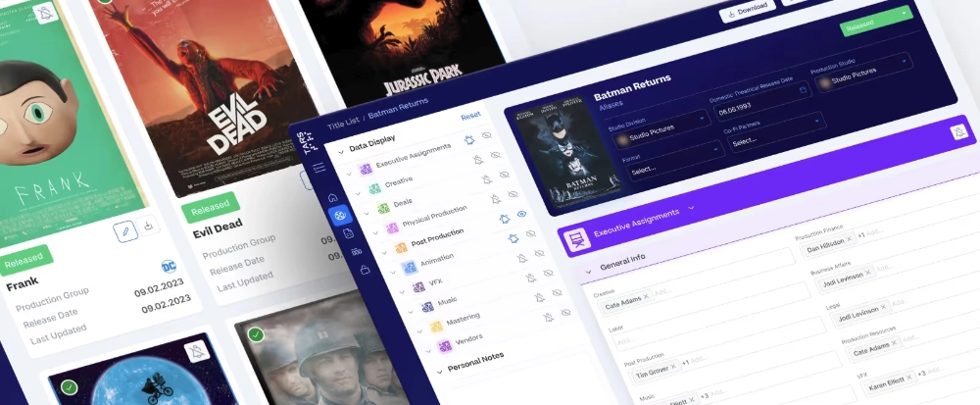The height and width of the screenshot is (405, 980).
Task: Click the download icon on Frank card
Action: coord(148,226)
